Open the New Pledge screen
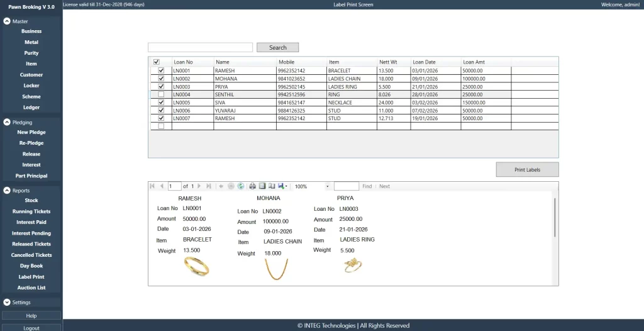Viewport: 644px width, 331px height. [x=31, y=132]
